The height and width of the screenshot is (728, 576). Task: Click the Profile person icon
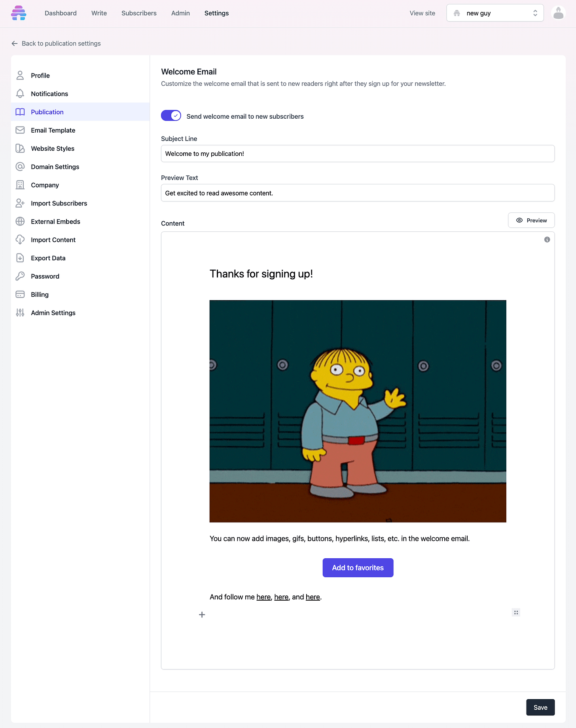20,75
